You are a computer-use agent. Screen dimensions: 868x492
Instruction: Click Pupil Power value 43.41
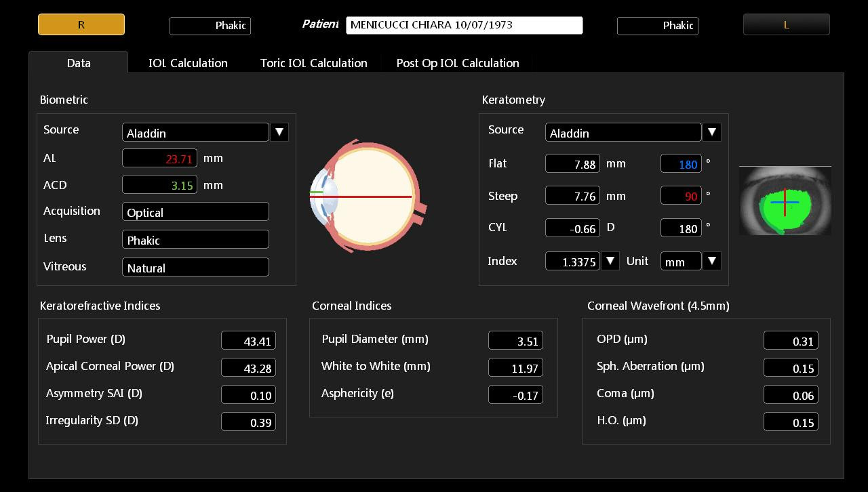(248, 341)
